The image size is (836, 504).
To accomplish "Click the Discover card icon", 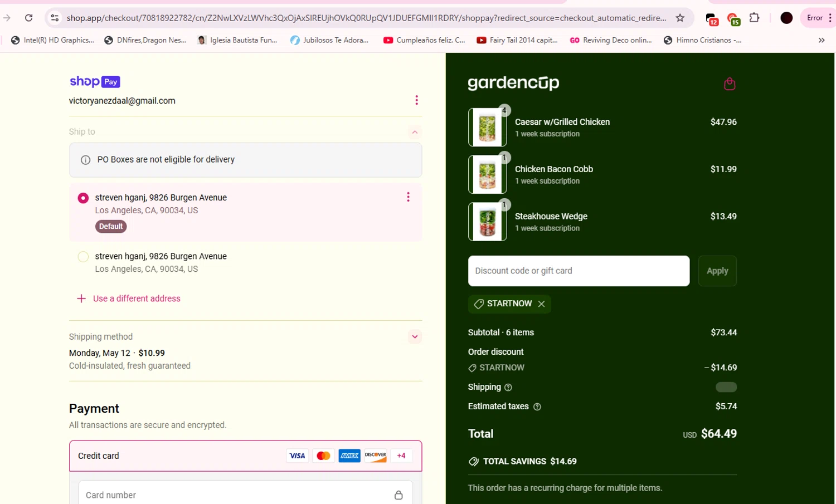I will 376,456.
